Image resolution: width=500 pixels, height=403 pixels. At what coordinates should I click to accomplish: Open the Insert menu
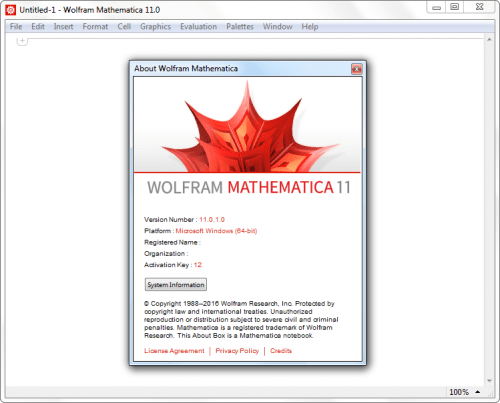coord(63,27)
